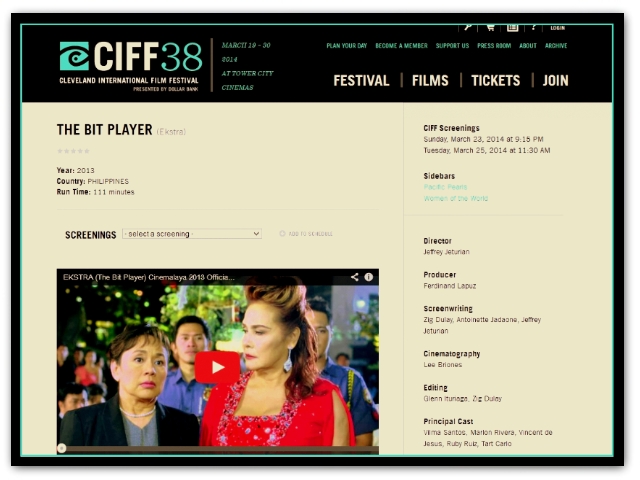Expand the select a screening dropdown
This screenshot has height=480, width=640.
(x=192, y=234)
